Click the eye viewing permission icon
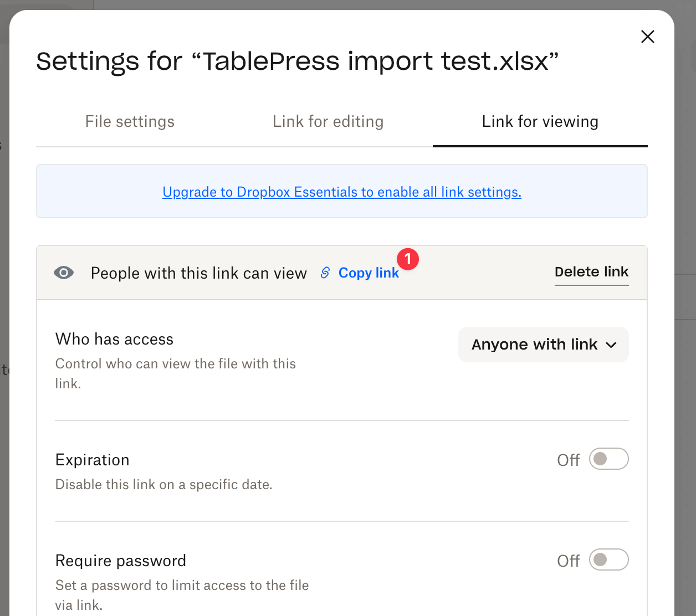This screenshot has height=616, width=696. click(x=64, y=273)
